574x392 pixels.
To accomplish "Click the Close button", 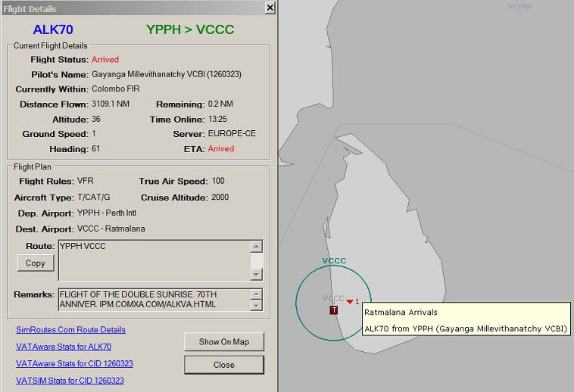I will tap(224, 365).
